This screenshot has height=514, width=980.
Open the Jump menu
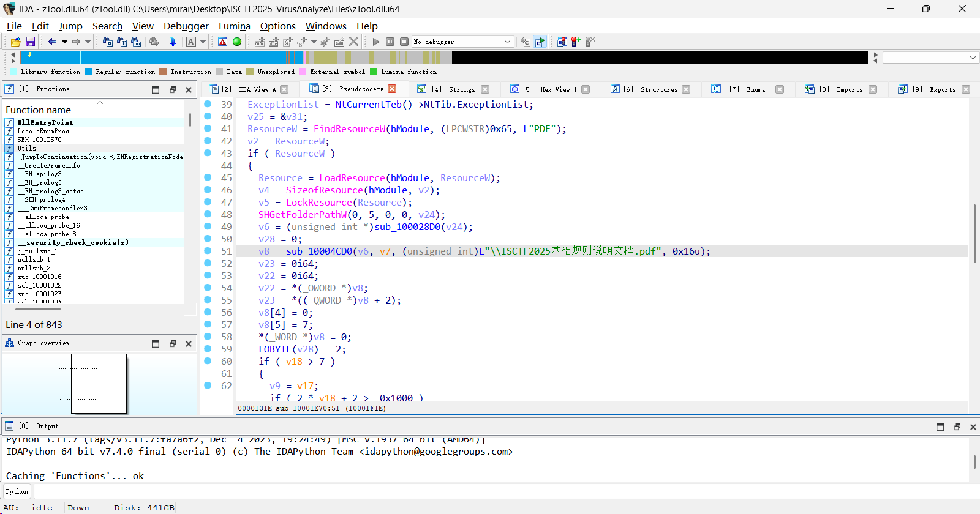tap(70, 26)
